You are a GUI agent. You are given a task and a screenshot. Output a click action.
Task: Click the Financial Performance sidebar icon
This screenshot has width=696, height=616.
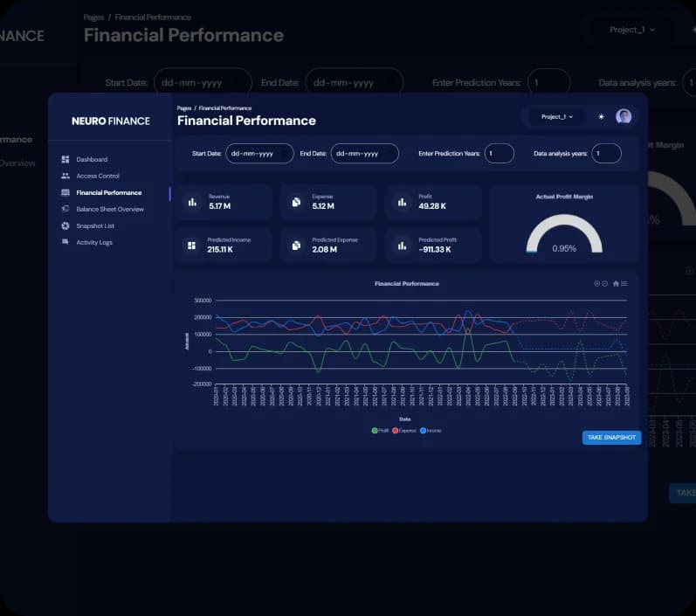pos(65,192)
